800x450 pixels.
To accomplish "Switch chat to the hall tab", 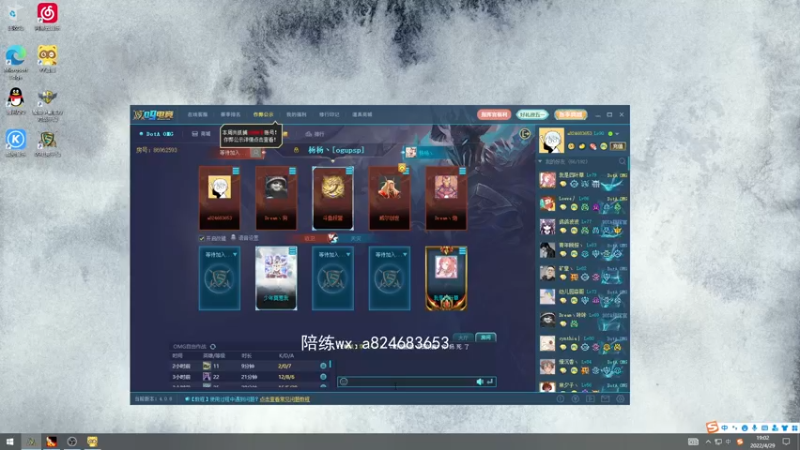I will tap(463, 337).
